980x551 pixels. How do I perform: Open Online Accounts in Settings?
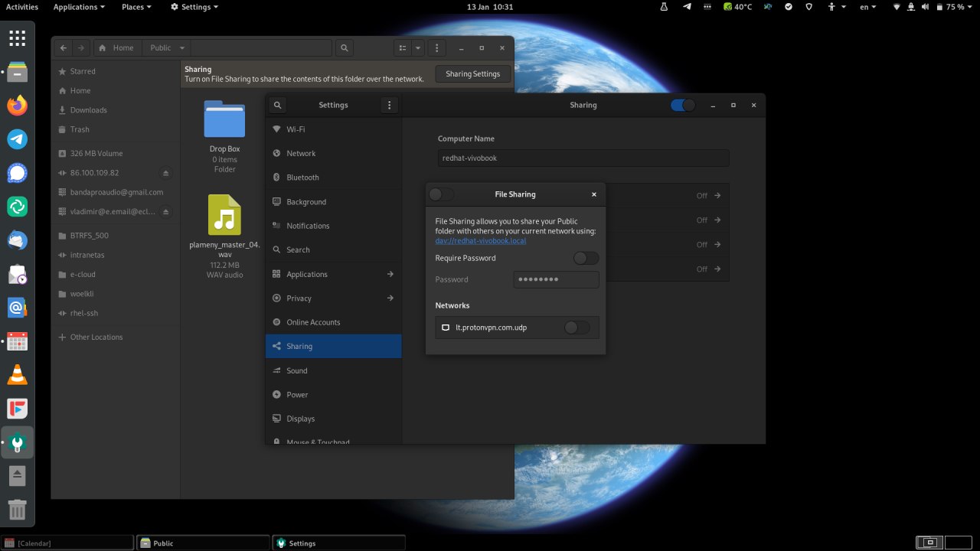(333, 322)
